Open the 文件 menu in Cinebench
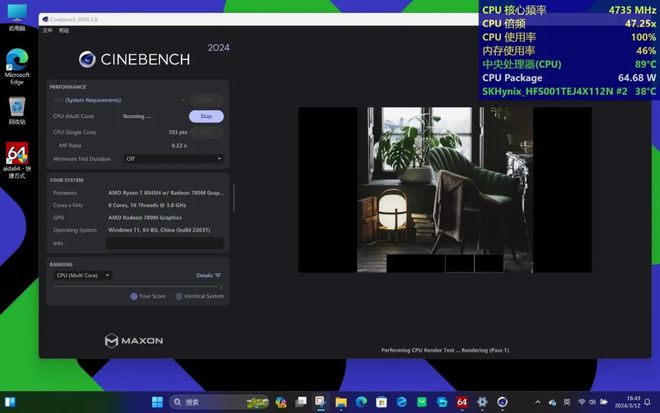The height and width of the screenshot is (413, 660). (x=47, y=30)
